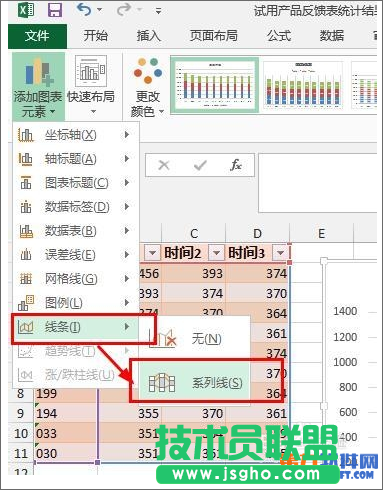Viewport: 383px width, 490px height.
Task: Open the undo history dropdown arrow
Action: click(99, 10)
